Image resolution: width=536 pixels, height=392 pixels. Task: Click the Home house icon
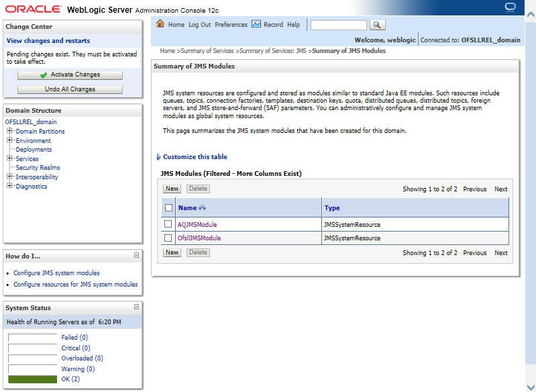[x=160, y=23]
